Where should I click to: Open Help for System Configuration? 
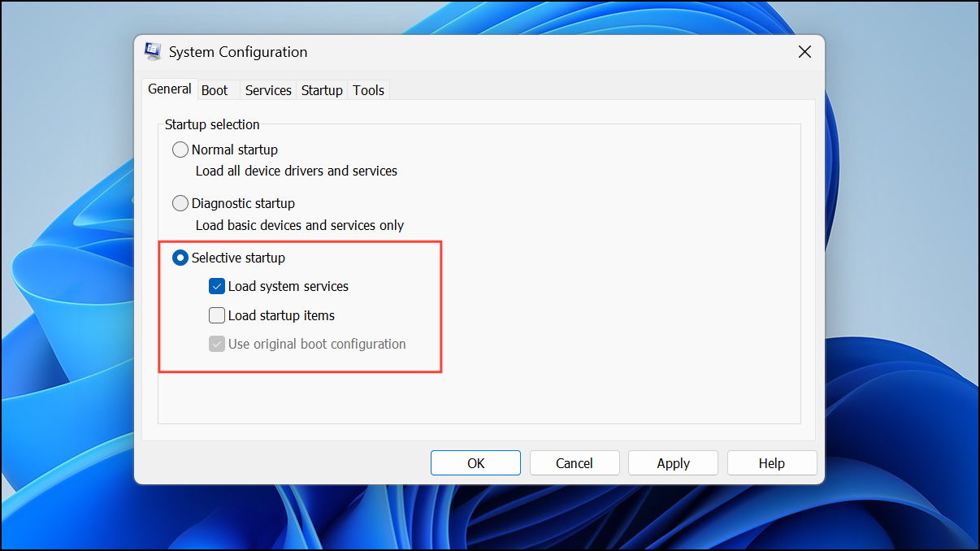tap(772, 463)
